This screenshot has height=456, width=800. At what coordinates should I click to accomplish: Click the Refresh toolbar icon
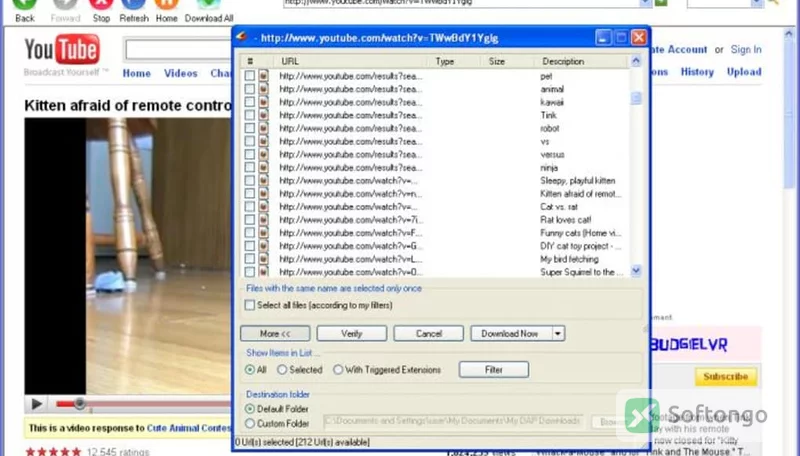pos(134,4)
